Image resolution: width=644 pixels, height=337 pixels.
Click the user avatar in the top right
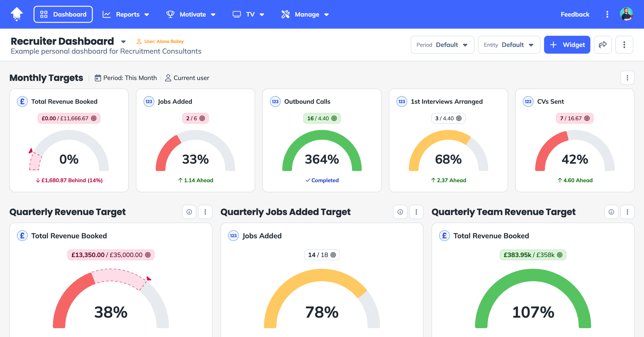(626, 14)
